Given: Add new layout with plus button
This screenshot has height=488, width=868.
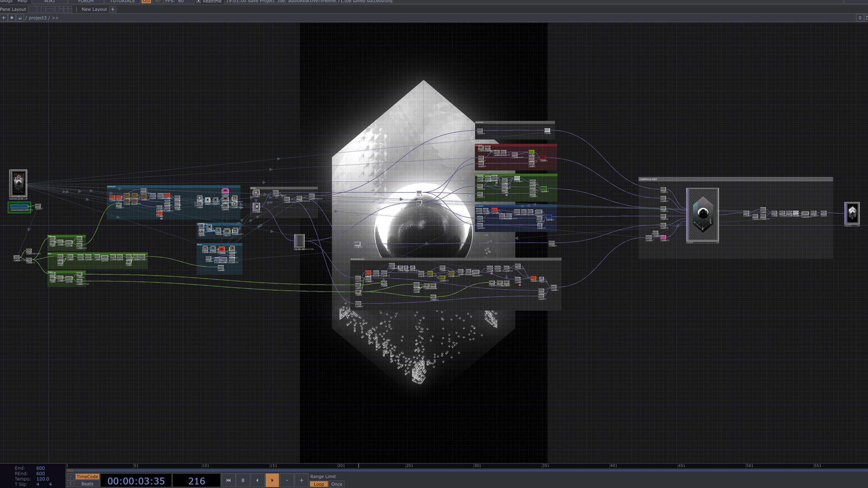Looking at the screenshot, I should click(x=113, y=9).
